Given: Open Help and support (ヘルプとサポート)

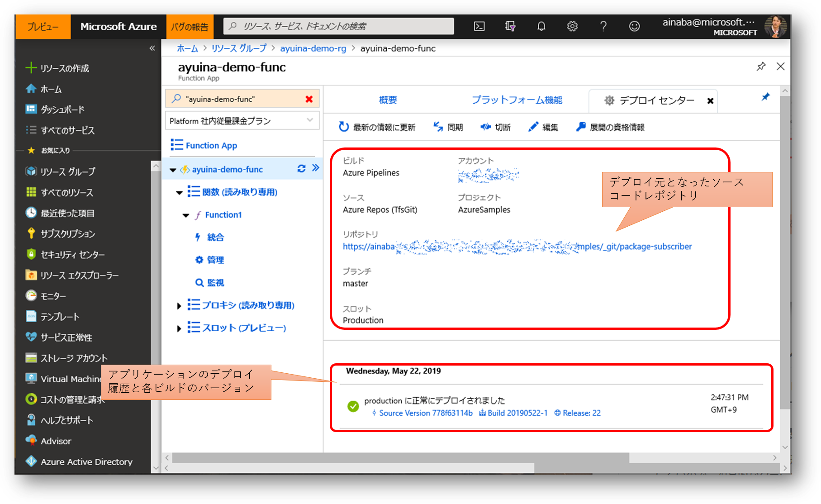Looking at the screenshot, I should (x=59, y=420).
